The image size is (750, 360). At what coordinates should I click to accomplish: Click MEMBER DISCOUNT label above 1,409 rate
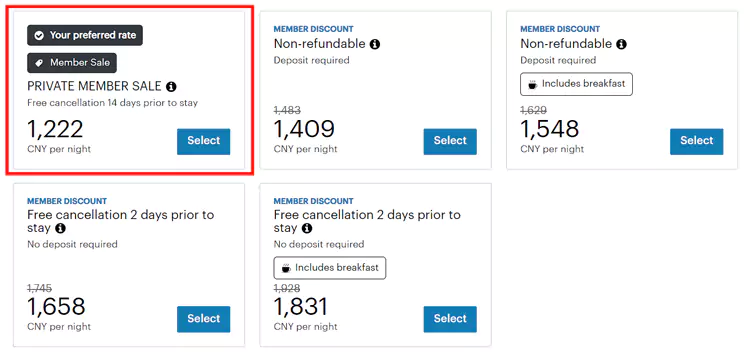[x=313, y=29]
